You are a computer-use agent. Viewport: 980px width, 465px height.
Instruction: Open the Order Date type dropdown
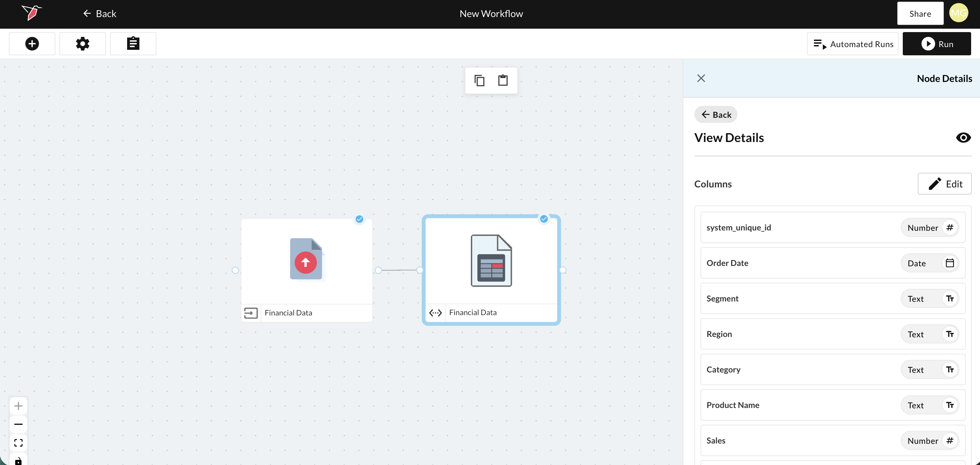[929, 263]
